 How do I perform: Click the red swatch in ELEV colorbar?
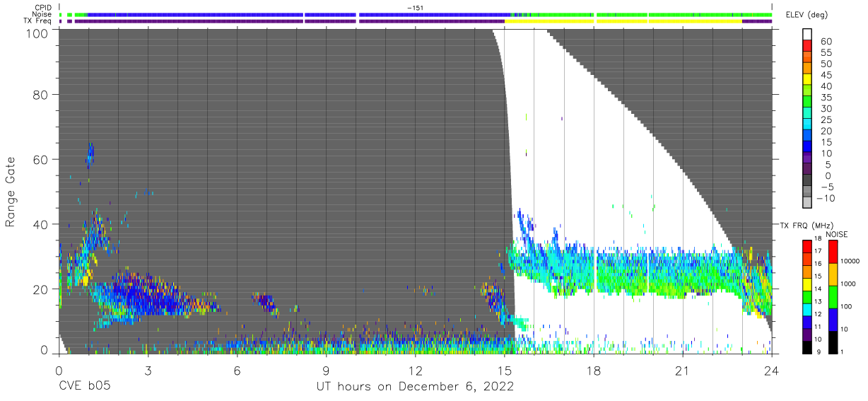click(807, 45)
